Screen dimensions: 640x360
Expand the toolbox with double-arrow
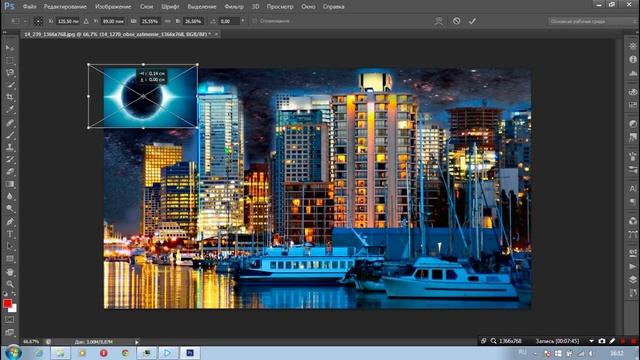coord(5,32)
